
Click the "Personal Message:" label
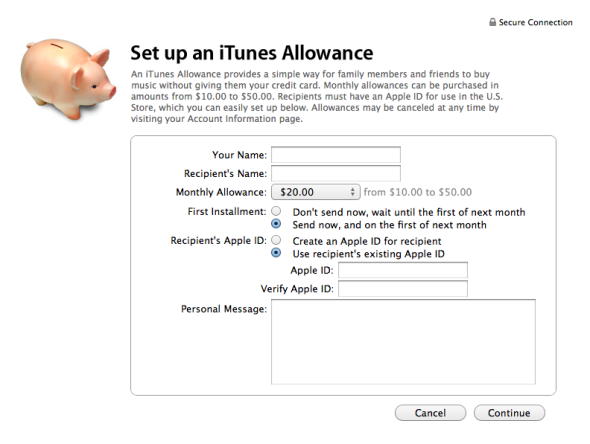point(224,309)
